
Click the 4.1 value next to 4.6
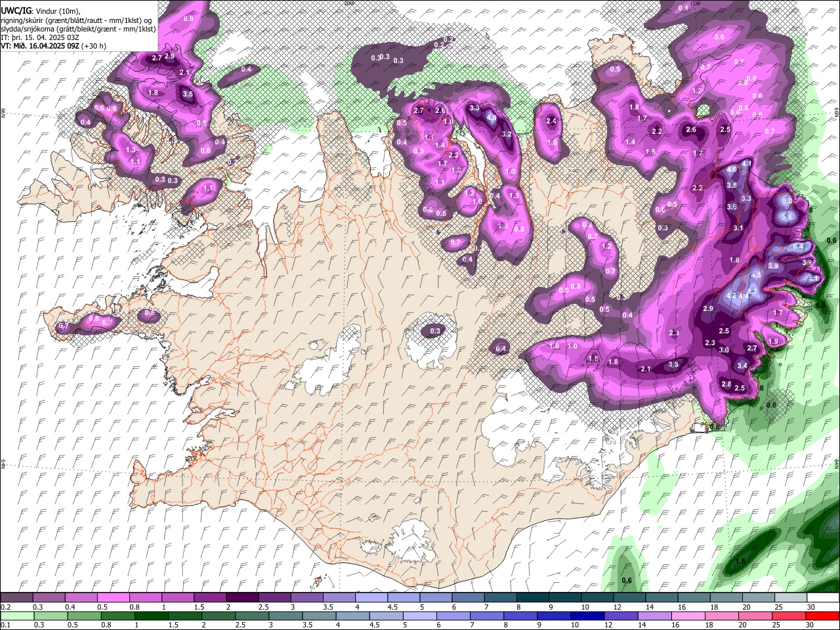tap(747, 163)
